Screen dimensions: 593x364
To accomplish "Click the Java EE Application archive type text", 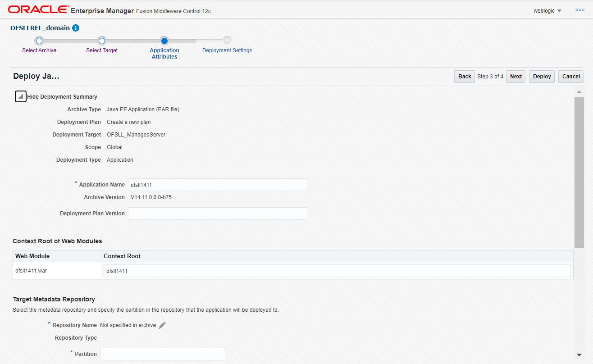I will [143, 109].
